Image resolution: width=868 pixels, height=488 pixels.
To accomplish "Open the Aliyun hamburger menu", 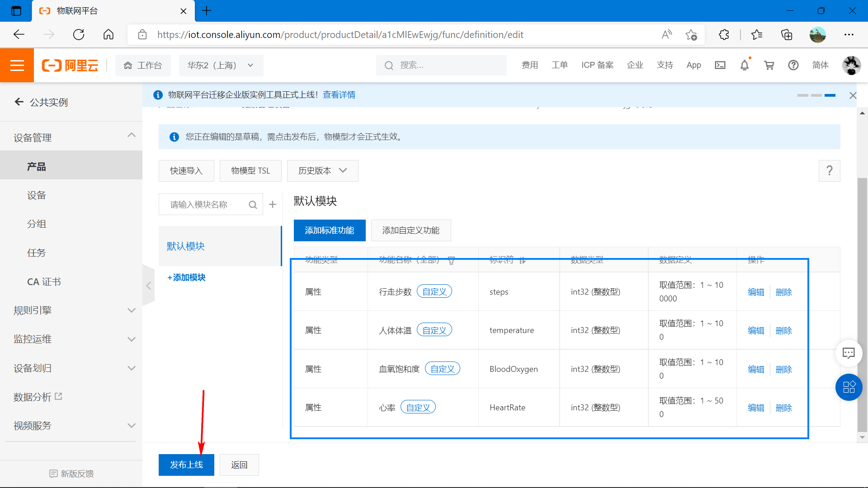I will tap(17, 66).
